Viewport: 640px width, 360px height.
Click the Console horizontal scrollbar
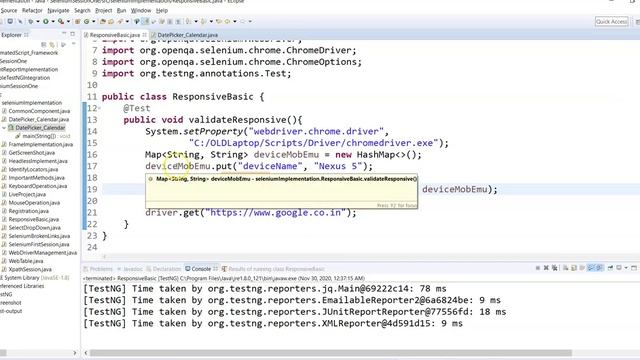point(331,353)
